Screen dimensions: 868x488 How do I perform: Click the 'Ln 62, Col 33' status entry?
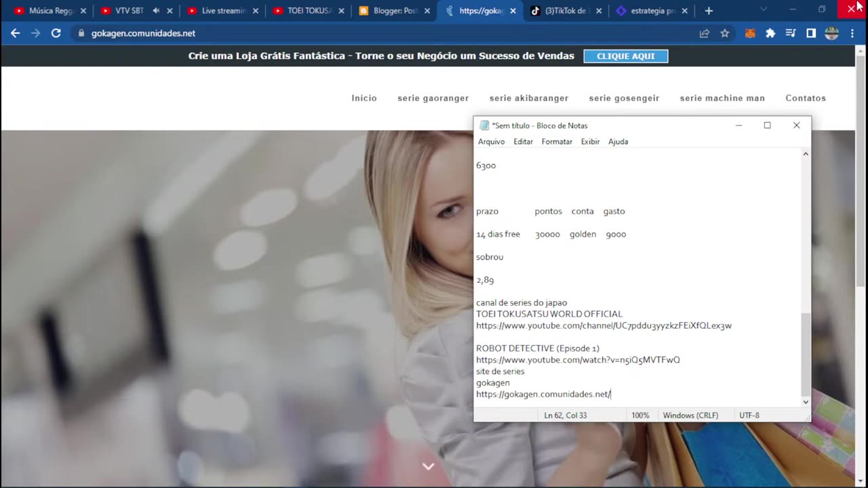pos(566,415)
